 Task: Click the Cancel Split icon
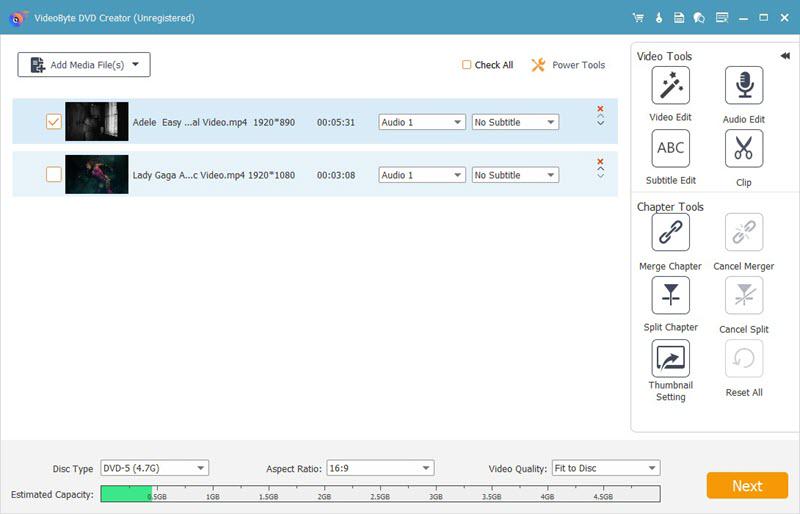coord(744,295)
